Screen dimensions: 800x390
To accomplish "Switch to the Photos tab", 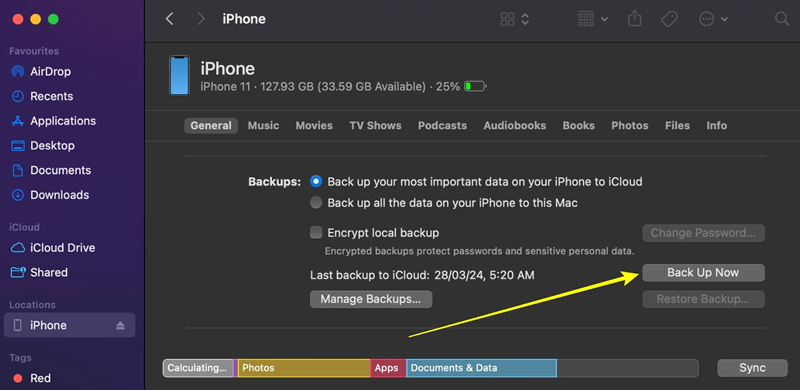I will pyautogui.click(x=630, y=126).
